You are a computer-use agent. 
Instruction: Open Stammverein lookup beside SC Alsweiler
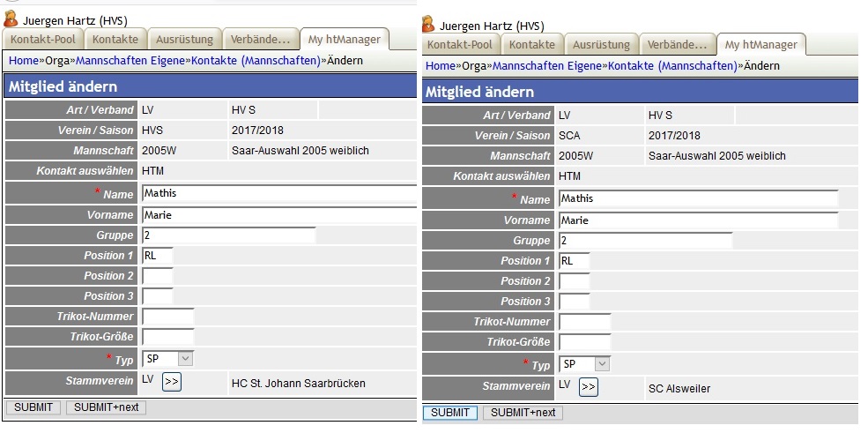[588, 387]
